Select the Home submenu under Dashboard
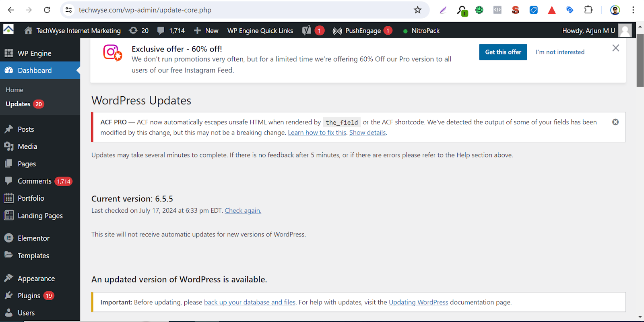This screenshot has width=644, height=322. pyautogui.click(x=14, y=90)
